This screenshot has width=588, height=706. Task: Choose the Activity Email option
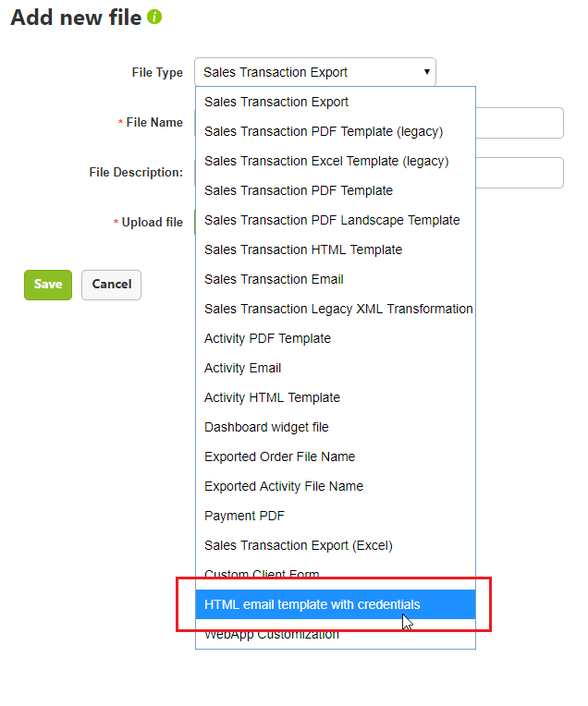pos(242,368)
